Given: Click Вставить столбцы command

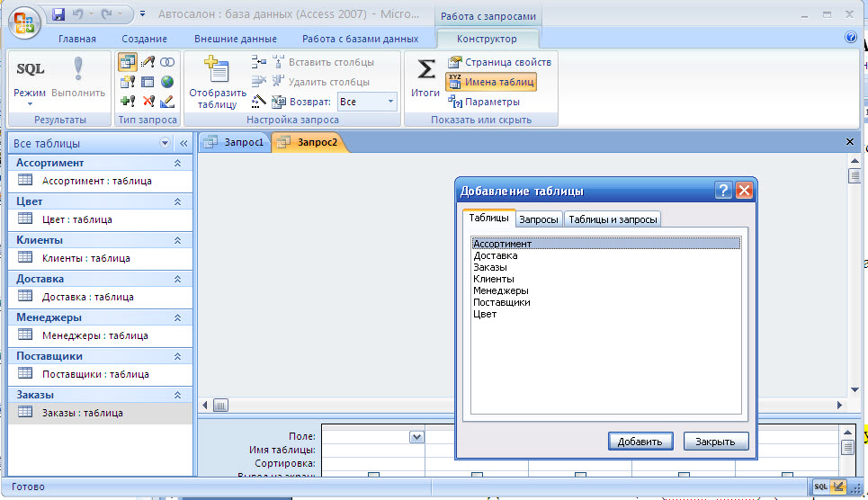Looking at the screenshot, I should pos(323,62).
